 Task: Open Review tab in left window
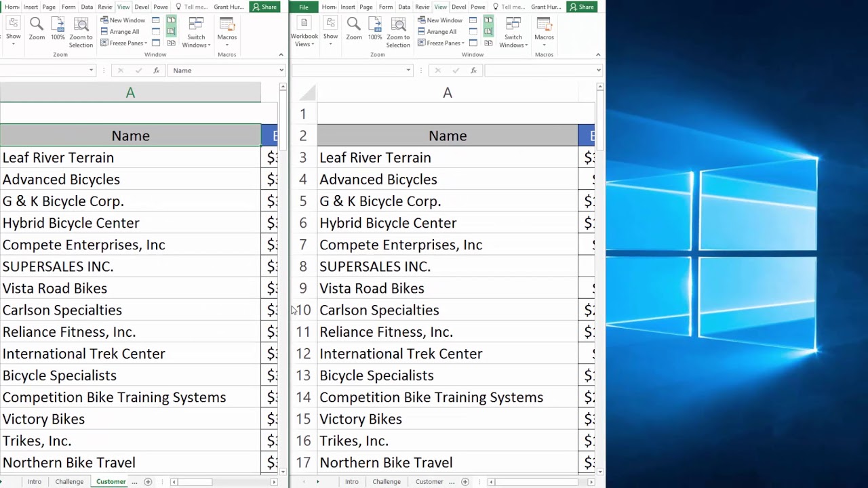[x=104, y=7]
